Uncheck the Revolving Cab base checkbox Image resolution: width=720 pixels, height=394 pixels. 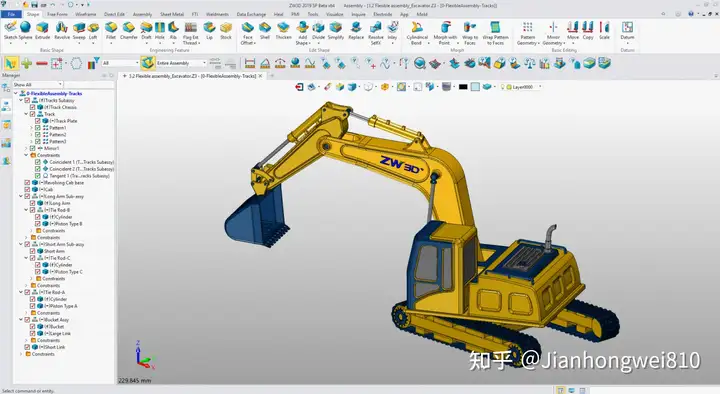[27, 183]
